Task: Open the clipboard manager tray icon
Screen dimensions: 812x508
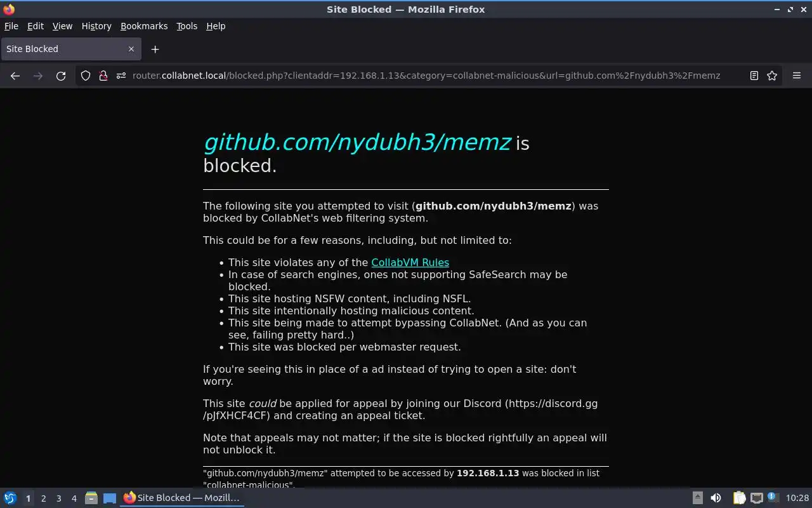Action: (739, 498)
